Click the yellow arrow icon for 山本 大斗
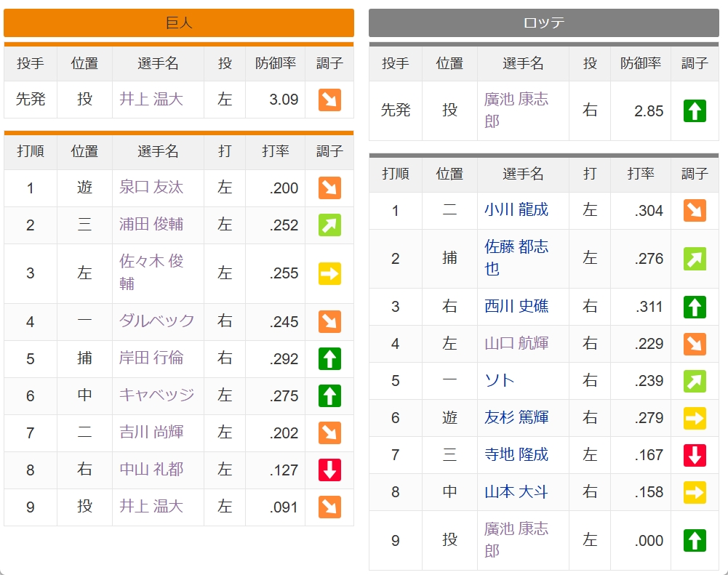Image resolution: width=728 pixels, height=575 pixels. coord(695,492)
